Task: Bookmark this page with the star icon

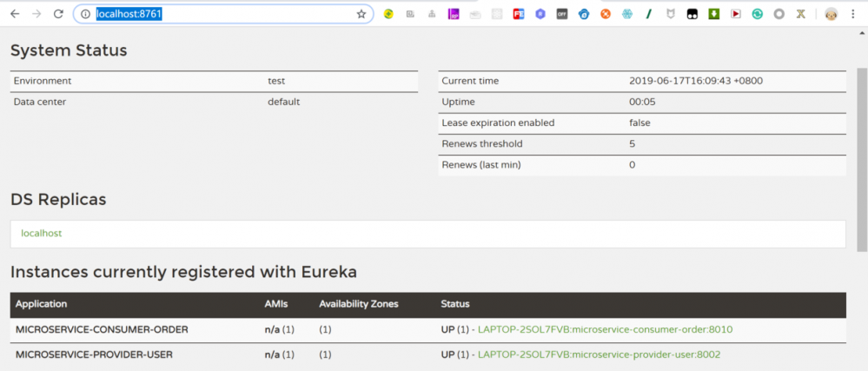Action: (361, 14)
